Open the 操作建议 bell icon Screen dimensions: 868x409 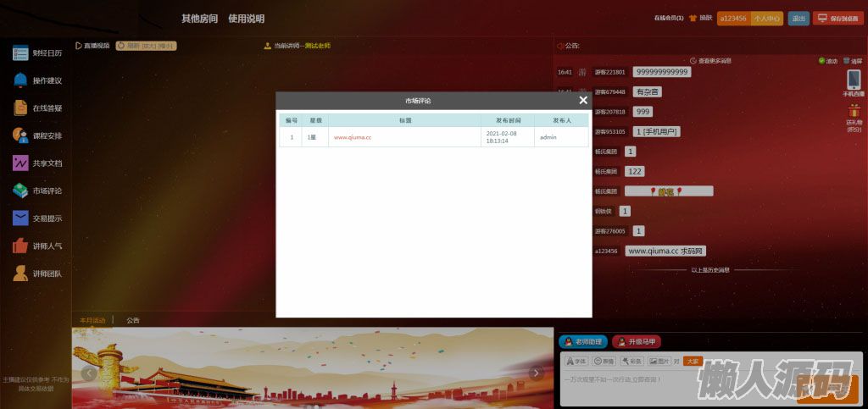(20, 80)
